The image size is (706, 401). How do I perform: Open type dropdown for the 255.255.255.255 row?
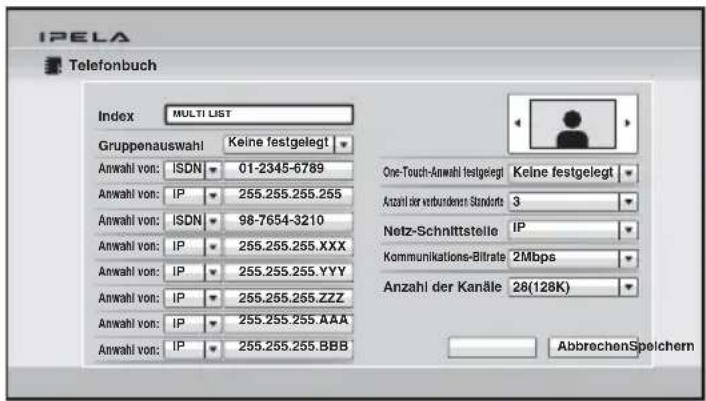point(193,196)
